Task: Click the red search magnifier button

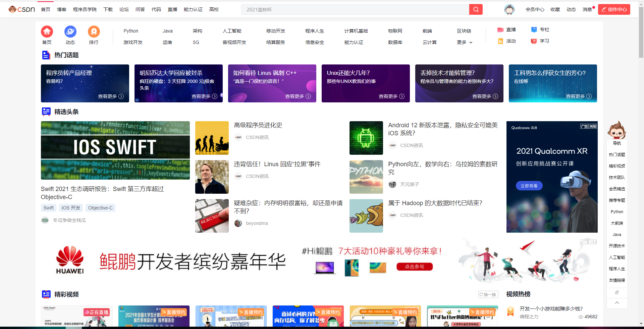Action: 476,9
